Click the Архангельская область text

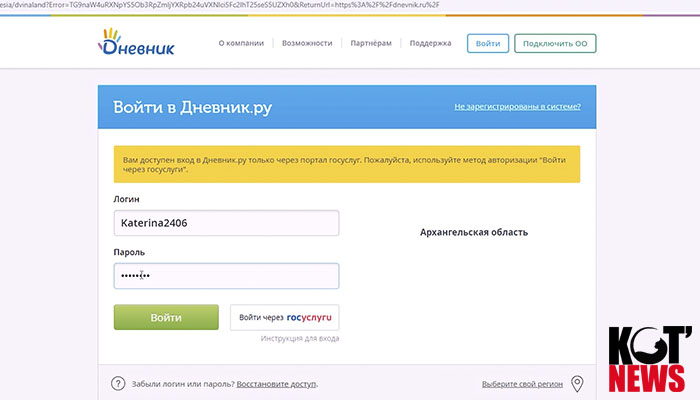(474, 232)
